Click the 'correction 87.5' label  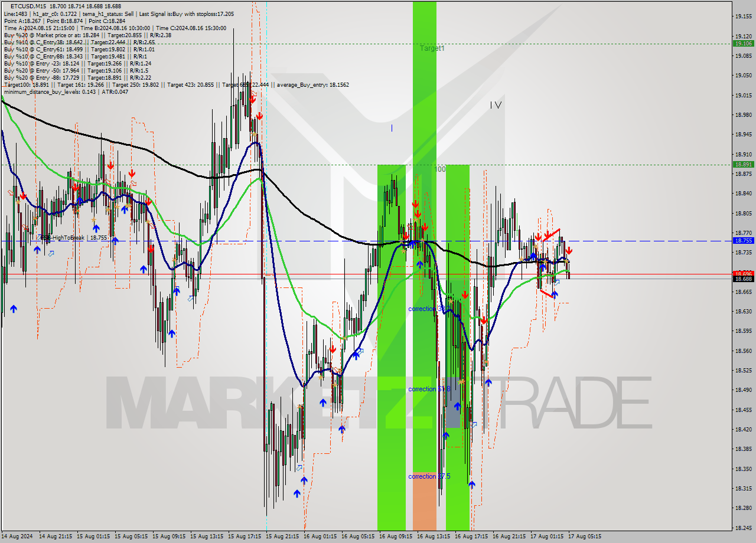click(429, 476)
